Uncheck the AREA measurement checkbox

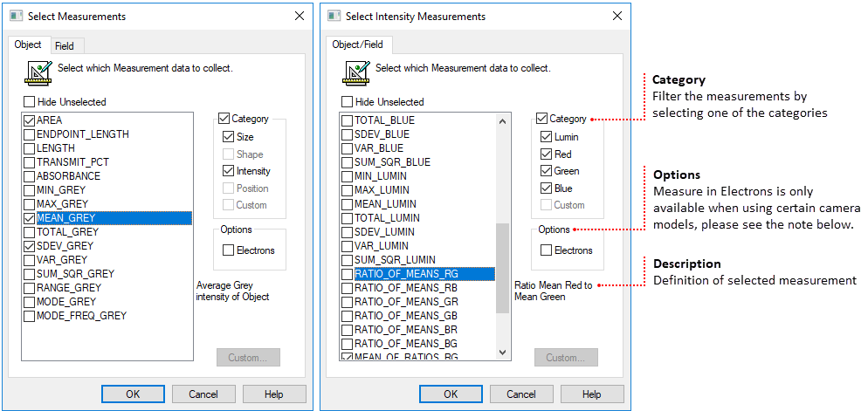coord(30,120)
